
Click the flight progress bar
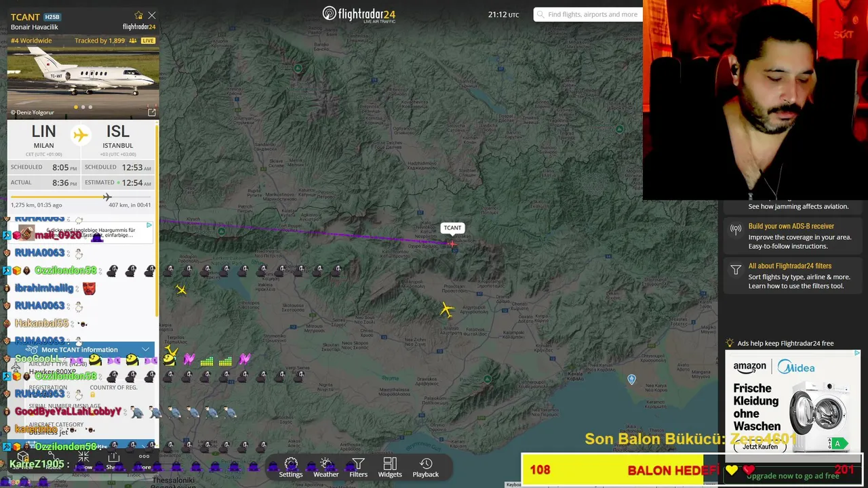[81, 197]
